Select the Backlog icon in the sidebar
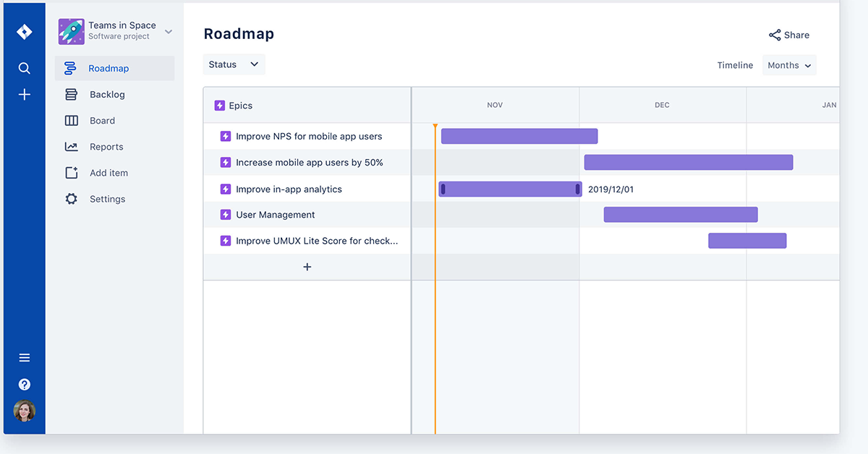This screenshot has width=868, height=454. [70, 94]
